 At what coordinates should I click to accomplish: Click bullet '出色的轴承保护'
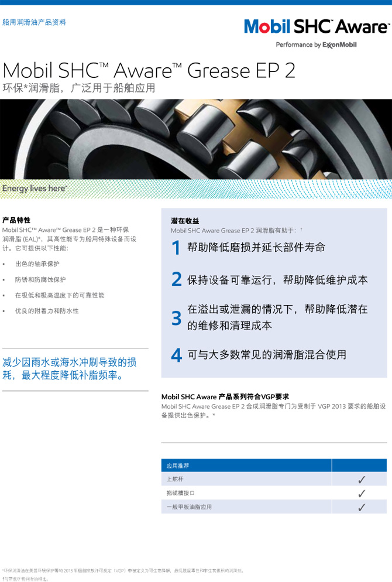(x=37, y=264)
